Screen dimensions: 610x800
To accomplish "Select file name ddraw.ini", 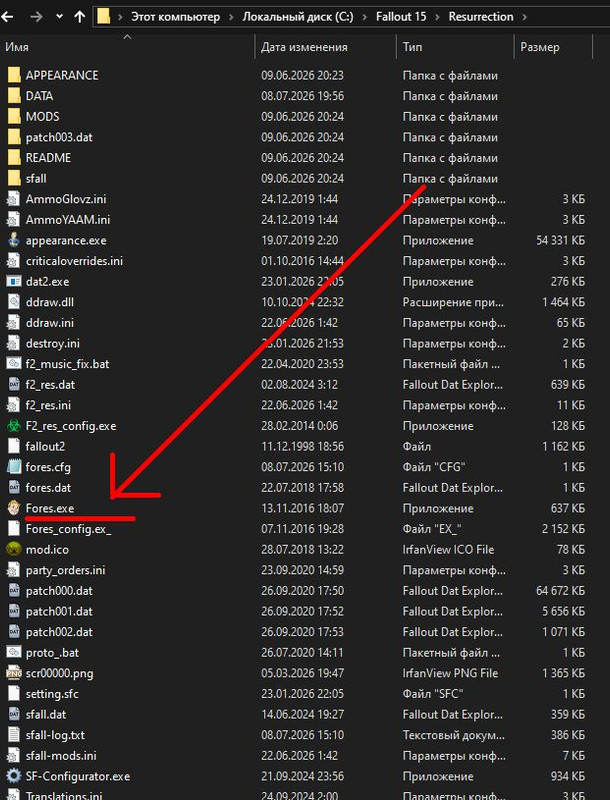I will click(50, 323).
